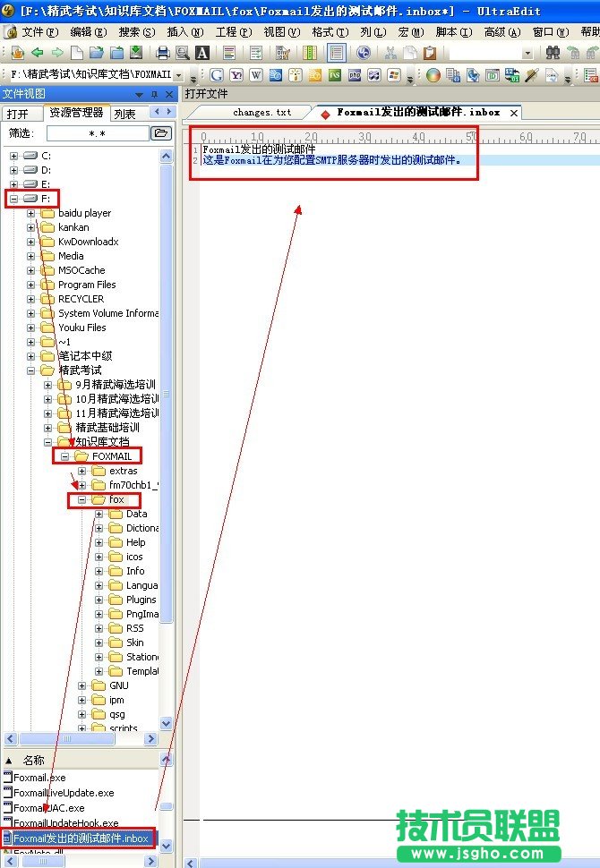The width and height of the screenshot is (600, 868).
Task: Click the filter input field showing *.*
Action: (x=97, y=133)
